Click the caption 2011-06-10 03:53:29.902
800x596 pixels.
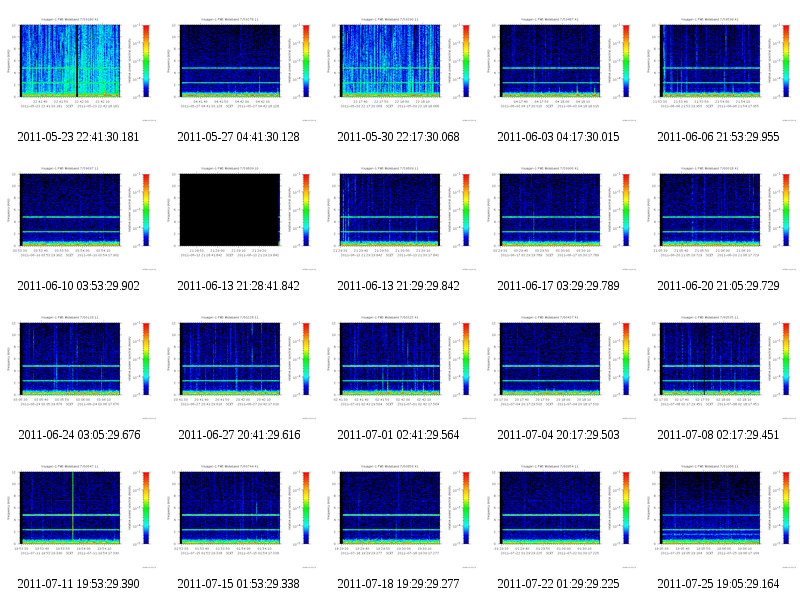click(x=78, y=286)
